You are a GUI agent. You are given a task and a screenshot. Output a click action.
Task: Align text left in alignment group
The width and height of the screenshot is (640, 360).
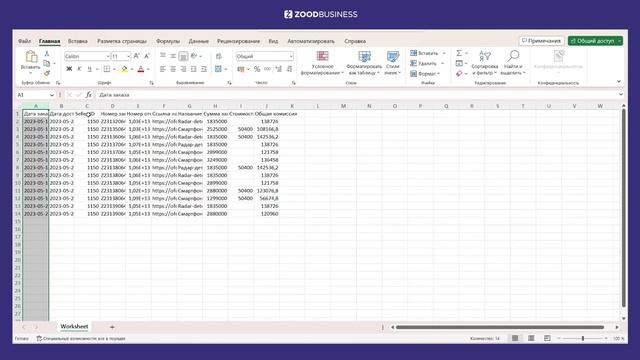point(163,69)
